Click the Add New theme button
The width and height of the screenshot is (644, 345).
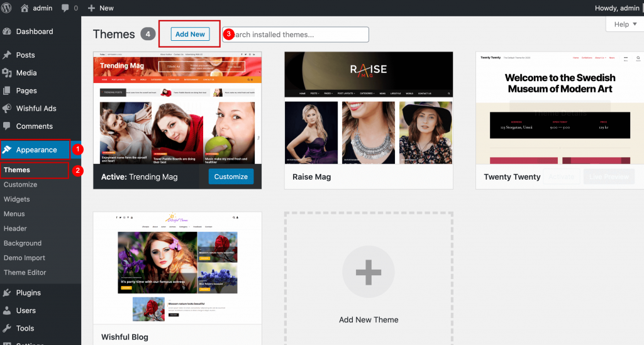pos(190,34)
